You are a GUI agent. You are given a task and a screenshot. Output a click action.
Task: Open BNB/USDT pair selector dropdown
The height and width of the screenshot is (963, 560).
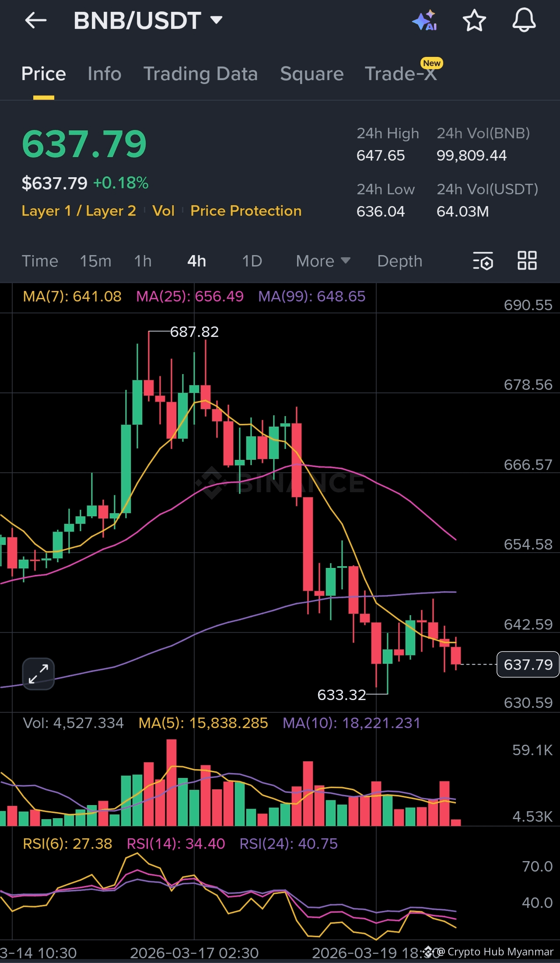point(148,20)
